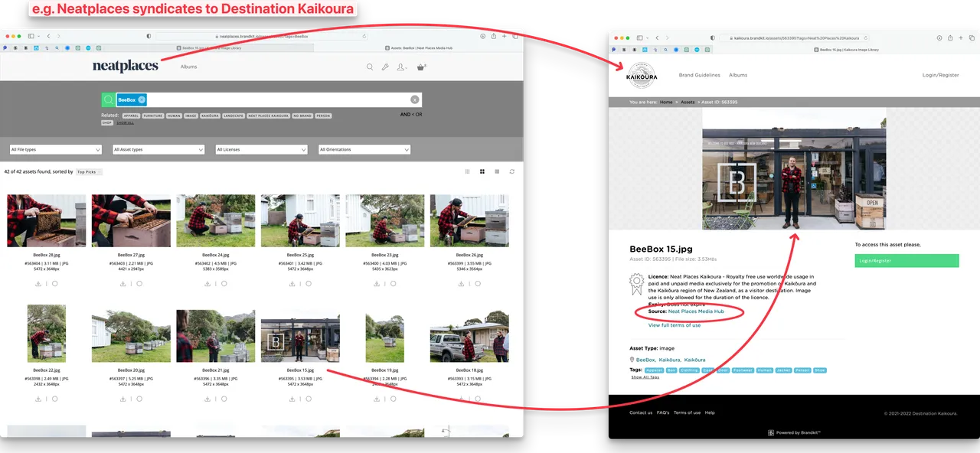Open Brand Guidelines in the Kaikōura navigation

699,75
